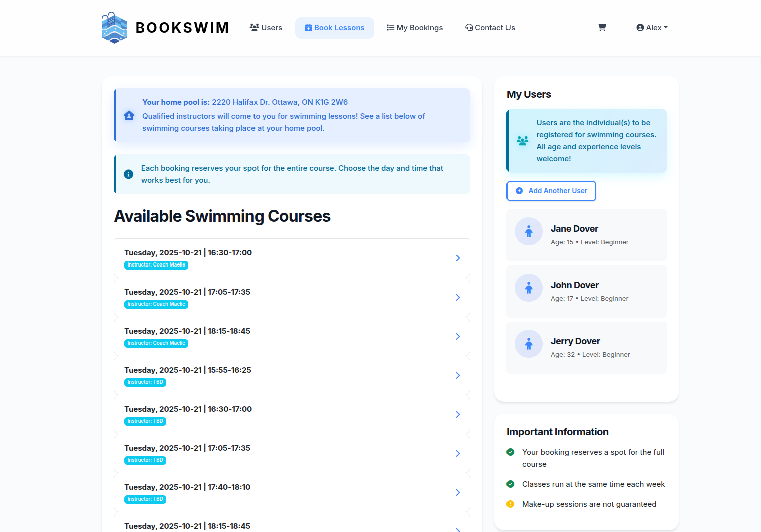Open the shopping cart icon

point(602,28)
